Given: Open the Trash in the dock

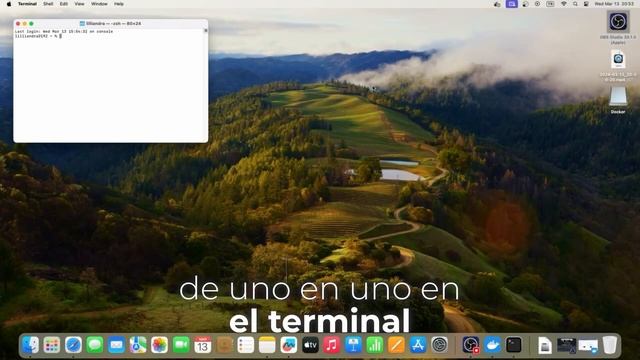Looking at the screenshot, I should coord(610,345).
